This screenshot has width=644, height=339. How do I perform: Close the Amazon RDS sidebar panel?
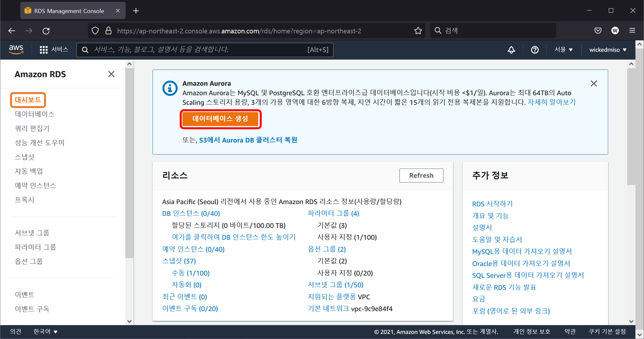pos(111,74)
